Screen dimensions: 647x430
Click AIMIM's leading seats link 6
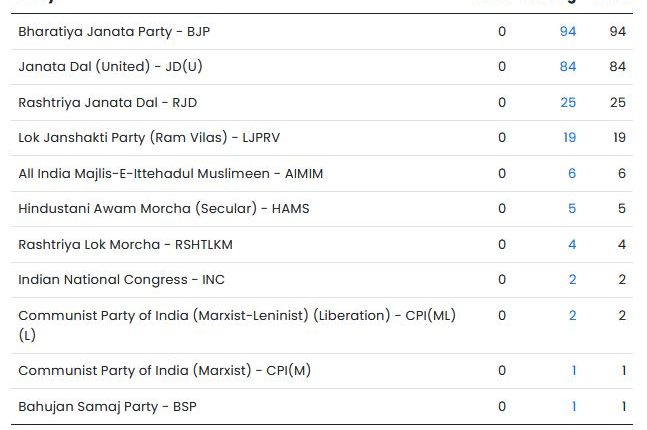click(x=572, y=174)
